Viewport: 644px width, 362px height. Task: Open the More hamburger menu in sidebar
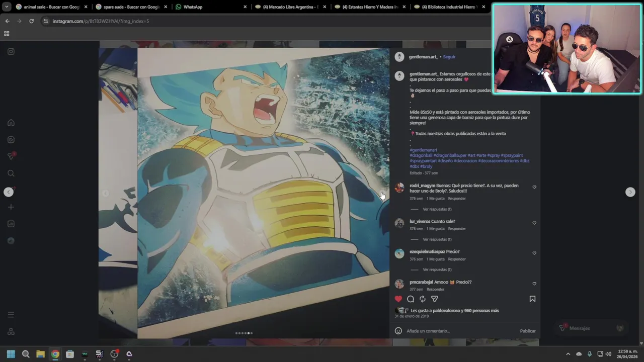pyautogui.click(x=11, y=315)
